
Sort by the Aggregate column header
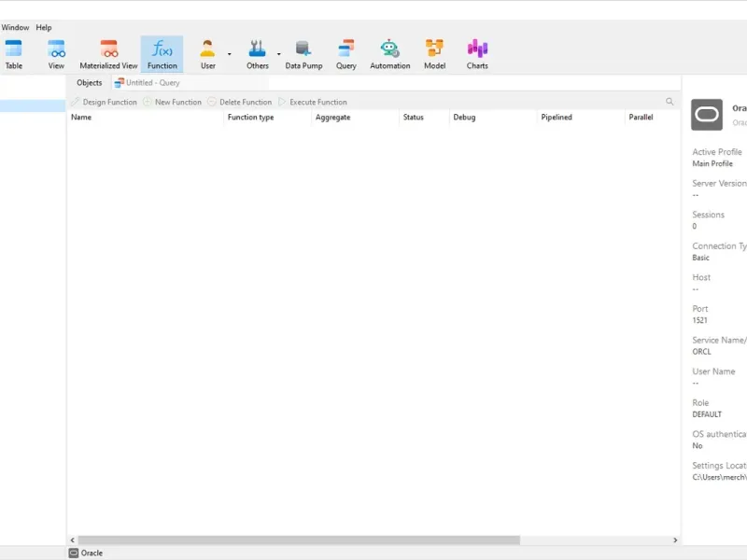(355, 118)
